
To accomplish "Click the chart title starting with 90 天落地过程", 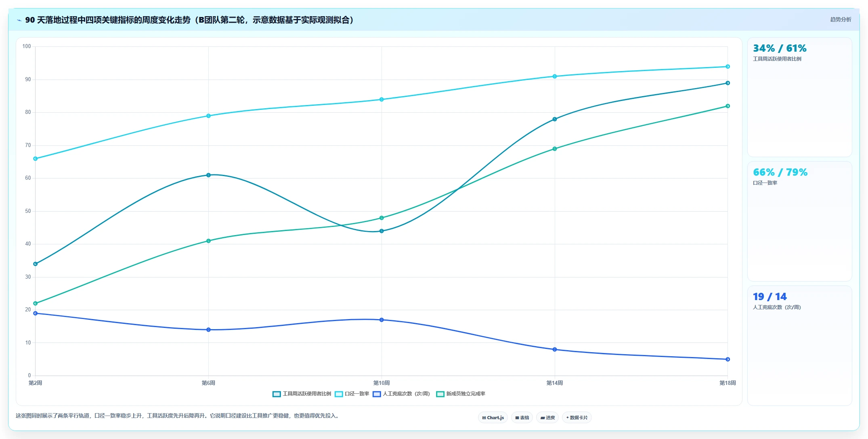I will [x=190, y=20].
